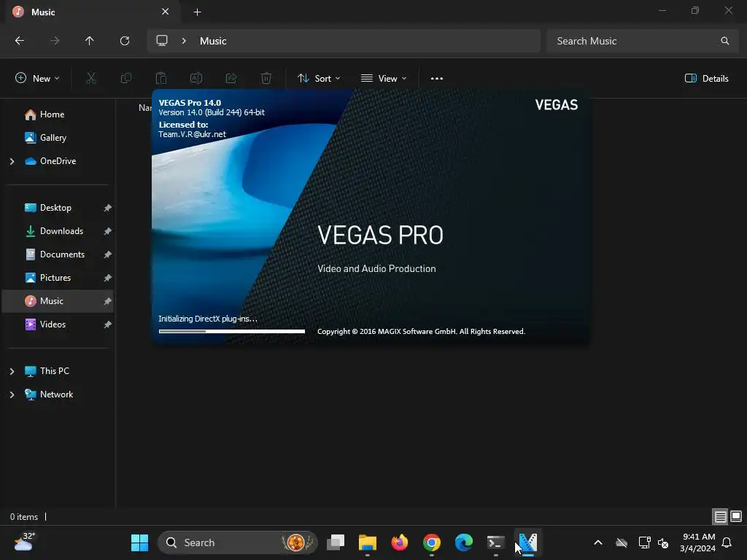
Task: Open the weather widget showing 32°
Action: click(25, 542)
